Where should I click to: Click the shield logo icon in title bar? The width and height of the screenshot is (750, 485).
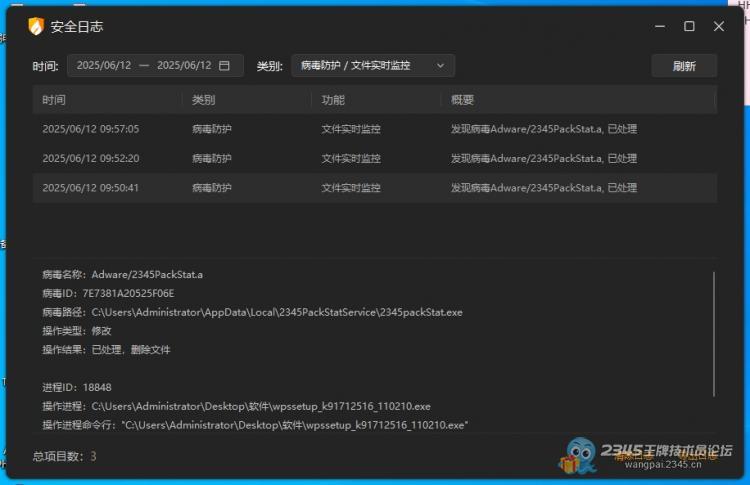(36, 26)
